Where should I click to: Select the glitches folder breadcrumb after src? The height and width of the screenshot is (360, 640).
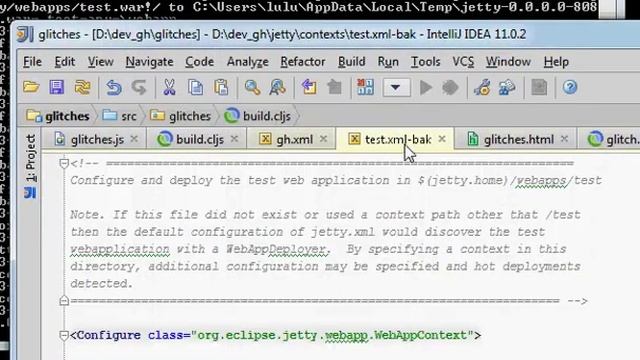180,116
